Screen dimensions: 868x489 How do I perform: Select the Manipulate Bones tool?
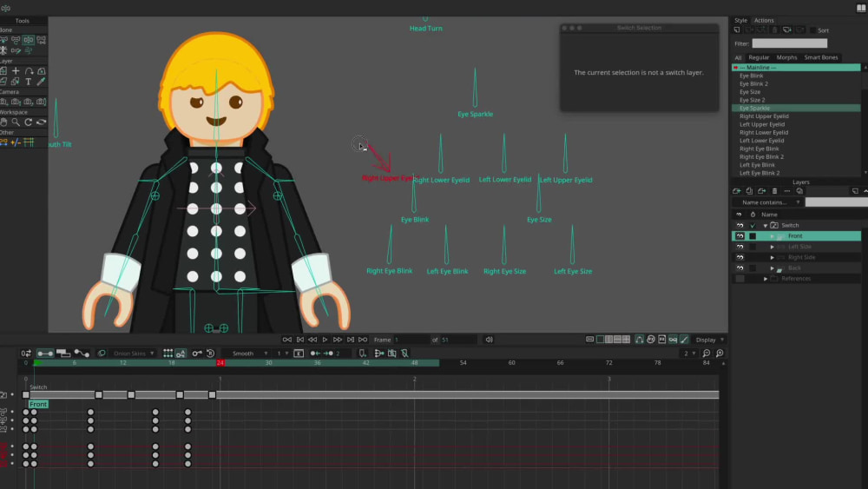click(x=29, y=40)
